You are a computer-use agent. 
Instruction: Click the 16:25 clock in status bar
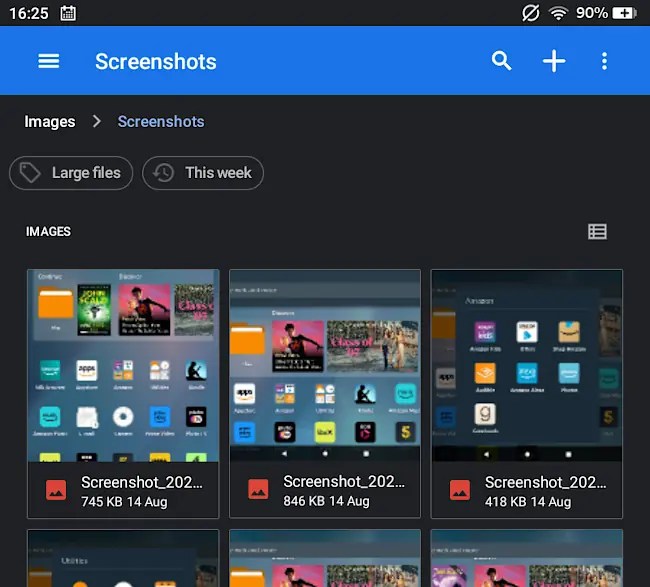click(29, 13)
